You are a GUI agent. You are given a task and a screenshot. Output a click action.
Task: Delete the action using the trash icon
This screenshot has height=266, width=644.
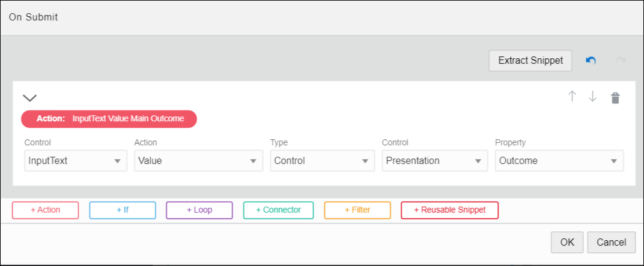pyautogui.click(x=615, y=98)
